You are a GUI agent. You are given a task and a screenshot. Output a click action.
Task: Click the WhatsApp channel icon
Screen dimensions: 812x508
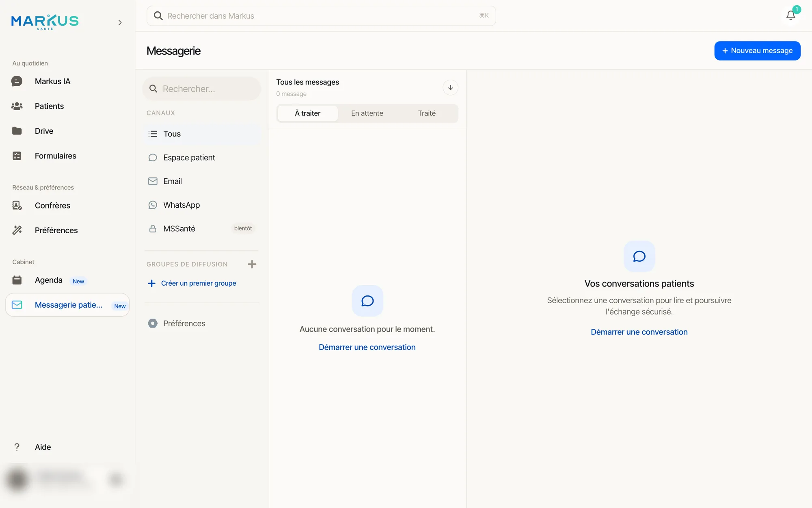pyautogui.click(x=153, y=205)
